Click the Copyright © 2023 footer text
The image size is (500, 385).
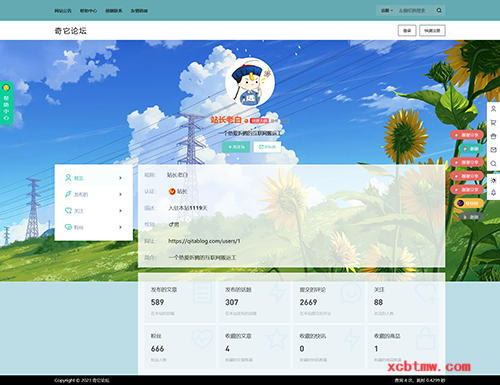coord(82,380)
